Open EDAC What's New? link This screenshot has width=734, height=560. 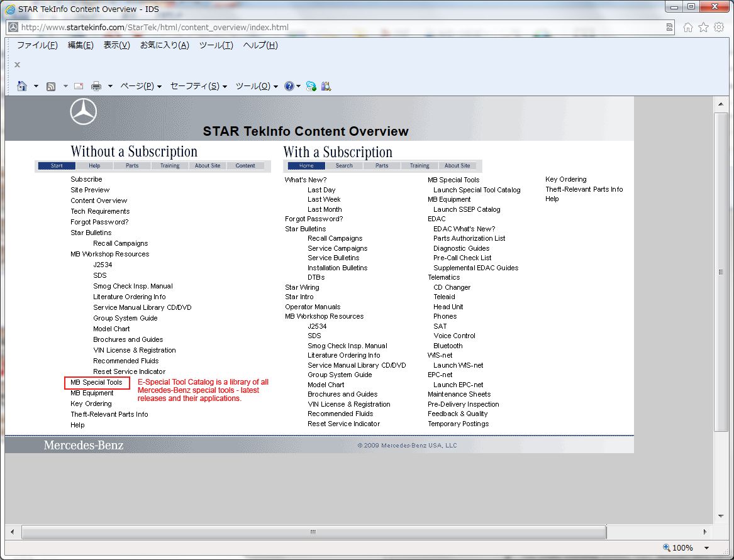click(x=464, y=229)
